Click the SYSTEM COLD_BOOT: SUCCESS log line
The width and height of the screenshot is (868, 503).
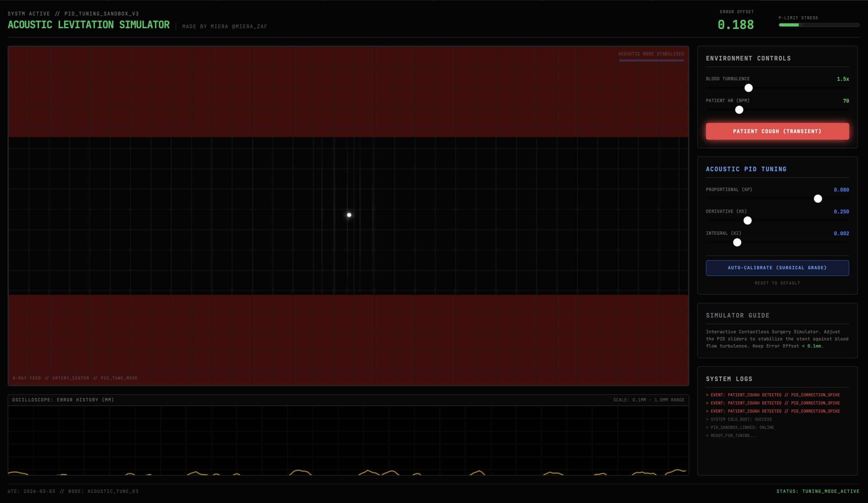(738, 419)
